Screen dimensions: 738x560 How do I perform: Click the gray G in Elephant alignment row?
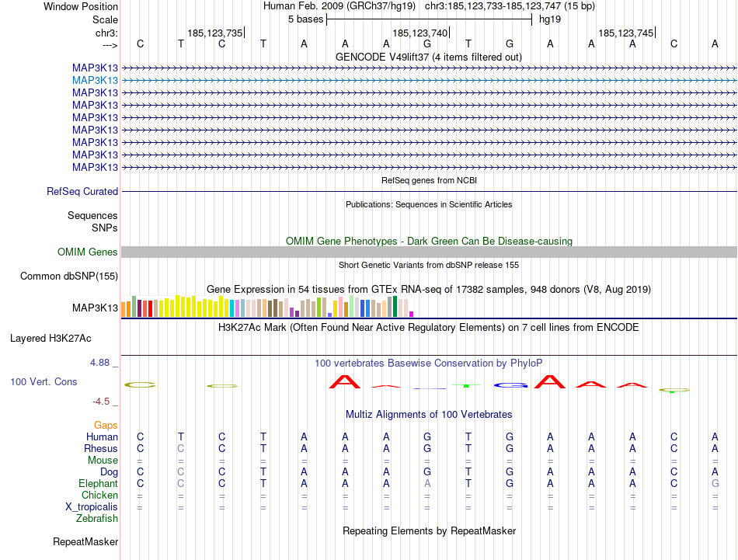pyautogui.click(x=715, y=483)
